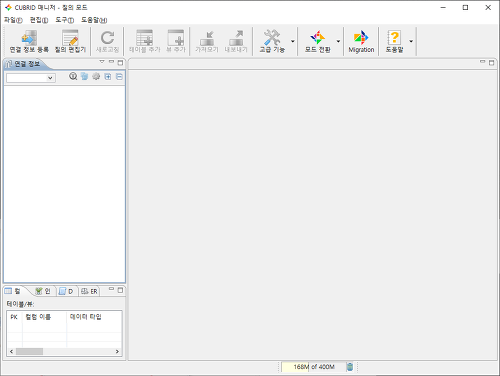Minimize the CUBRID Manager window

pyautogui.click(x=443, y=7)
